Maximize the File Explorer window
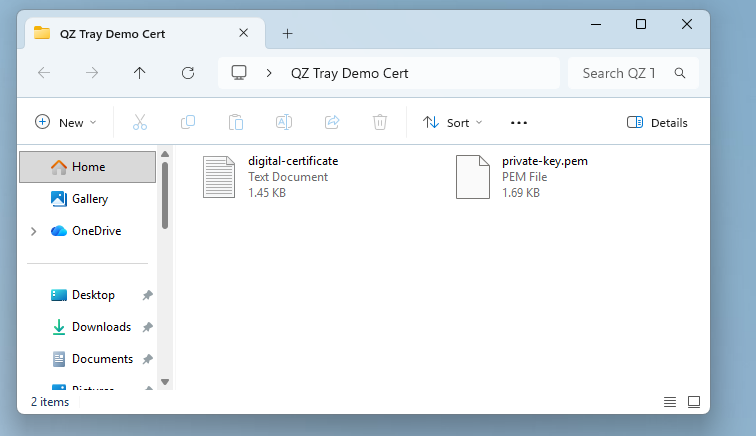 pyautogui.click(x=641, y=24)
